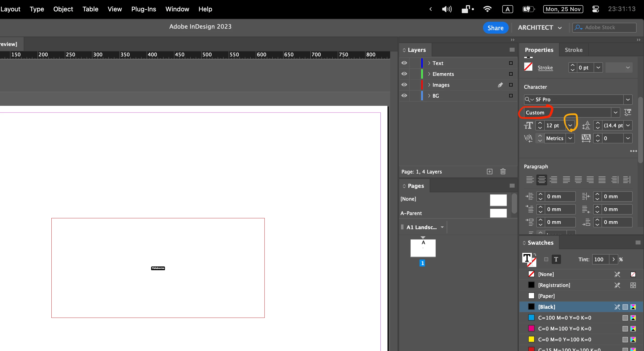The image size is (644, 351).
Task: Select the C=100 M=0 Y=0 K=0 swatch
Action: pos(564,318)
